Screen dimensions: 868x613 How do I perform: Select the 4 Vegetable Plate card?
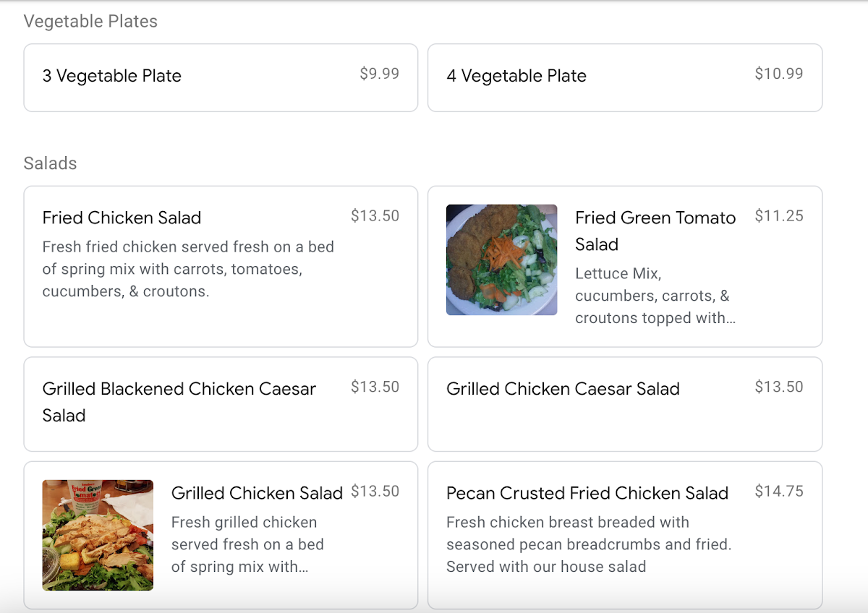tap(625, 77)
